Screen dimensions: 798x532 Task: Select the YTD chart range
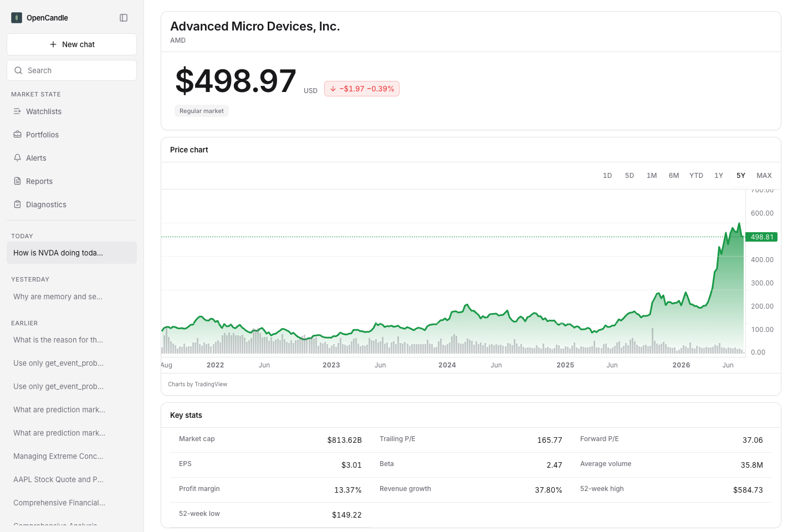tap(696, 176)
